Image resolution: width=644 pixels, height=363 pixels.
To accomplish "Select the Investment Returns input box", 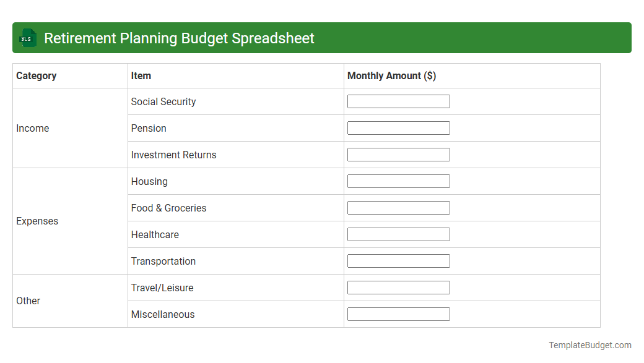I will (x=398, y=154).
